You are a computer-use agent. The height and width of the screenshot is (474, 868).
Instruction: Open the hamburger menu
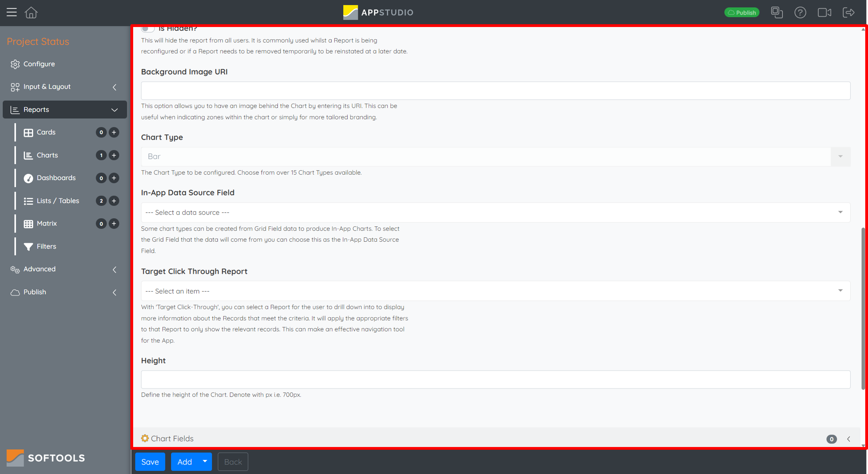pos(11,12)
